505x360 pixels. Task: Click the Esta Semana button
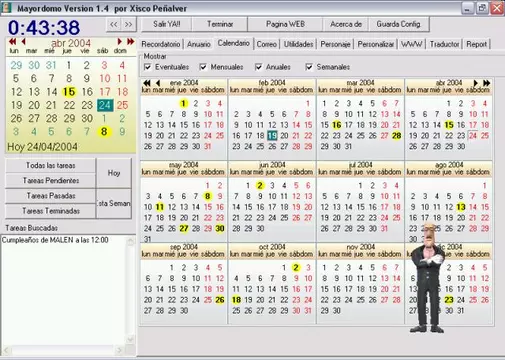click(x=114, y=203)
